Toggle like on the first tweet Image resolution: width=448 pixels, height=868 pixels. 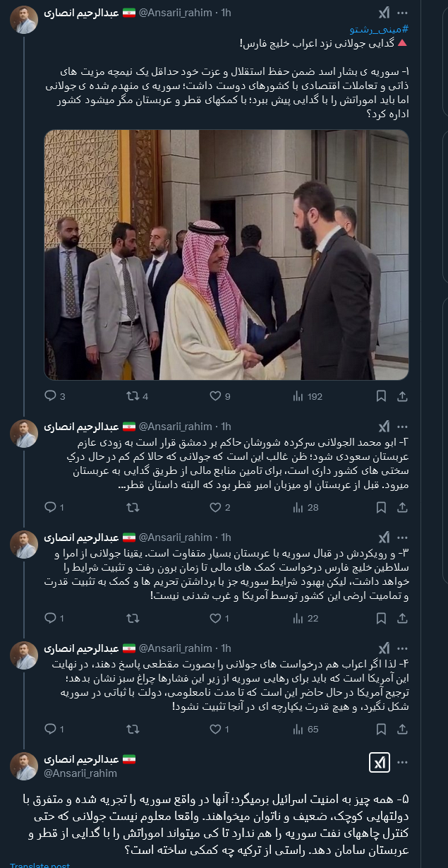[x=216, y=396]
